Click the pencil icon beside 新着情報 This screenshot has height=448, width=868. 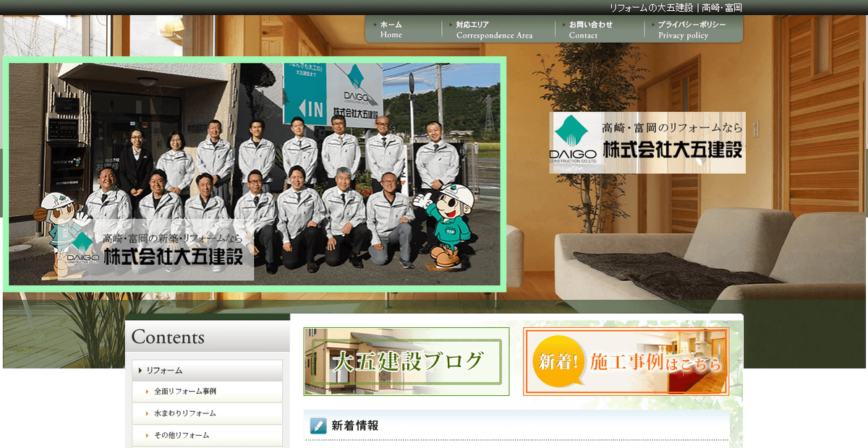(318, 426)
